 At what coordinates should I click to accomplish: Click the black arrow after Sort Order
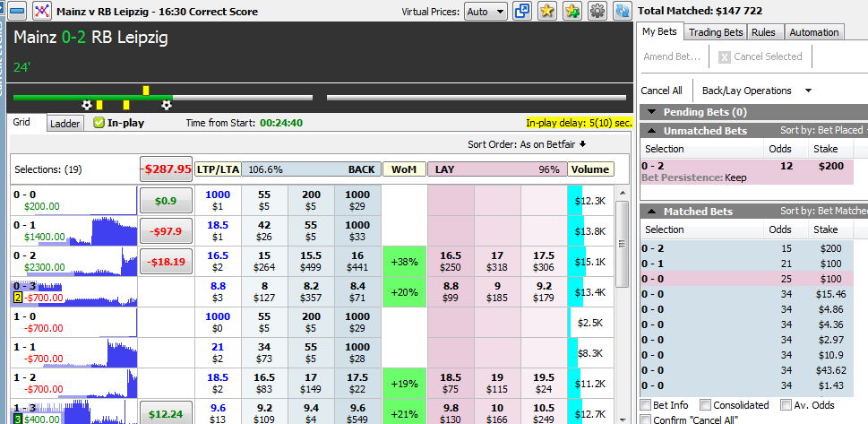pyautogui.click(x=582, y=144)
